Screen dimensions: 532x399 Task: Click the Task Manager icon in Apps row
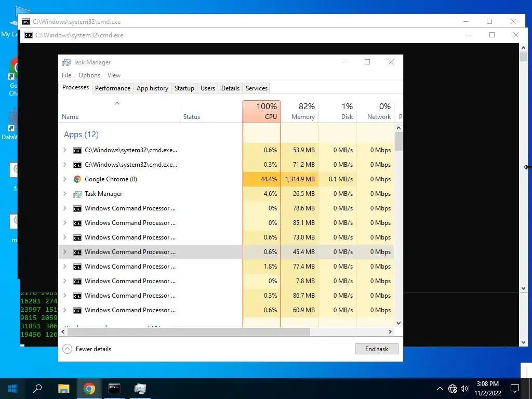(77, 194)
